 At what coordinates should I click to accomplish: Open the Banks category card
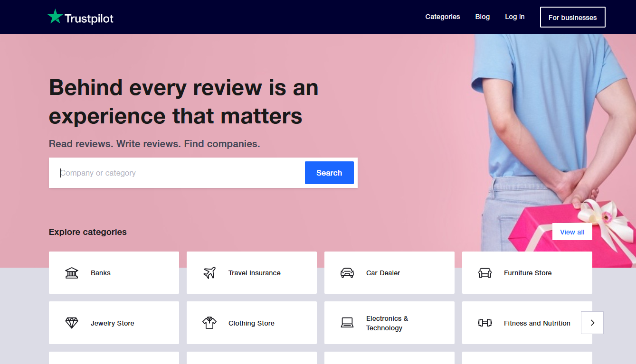click(114, 273)
